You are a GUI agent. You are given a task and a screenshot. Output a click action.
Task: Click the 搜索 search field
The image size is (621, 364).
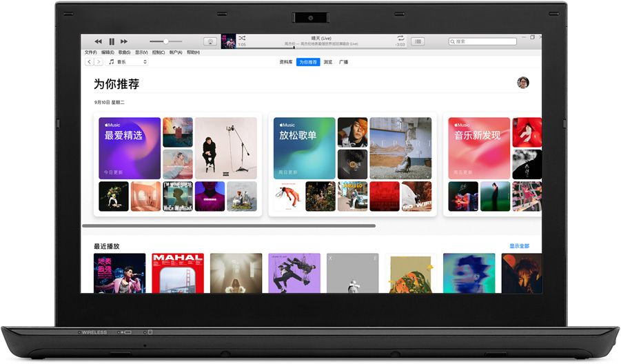click(482, 41)
